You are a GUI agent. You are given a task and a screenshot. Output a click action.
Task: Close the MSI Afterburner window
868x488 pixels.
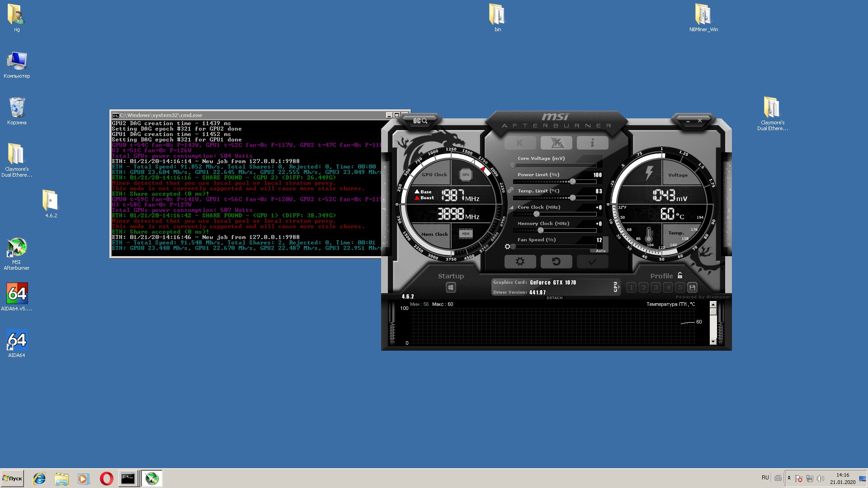click(699, 121)
